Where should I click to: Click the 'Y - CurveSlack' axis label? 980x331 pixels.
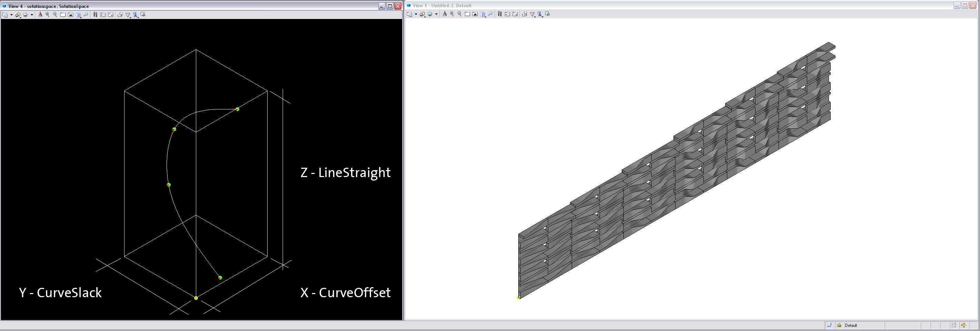click(60, 293)
